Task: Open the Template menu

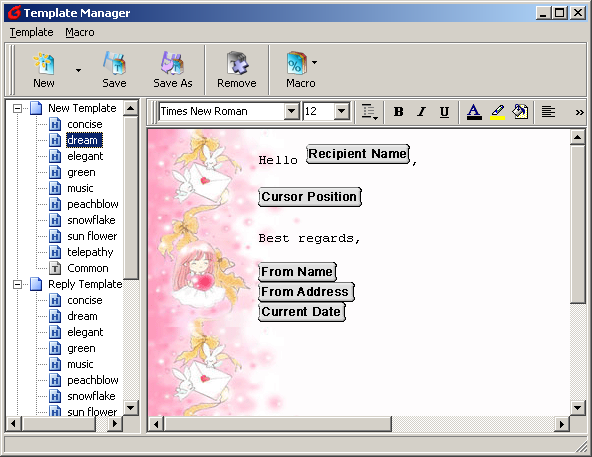Action: coord(31,32)
